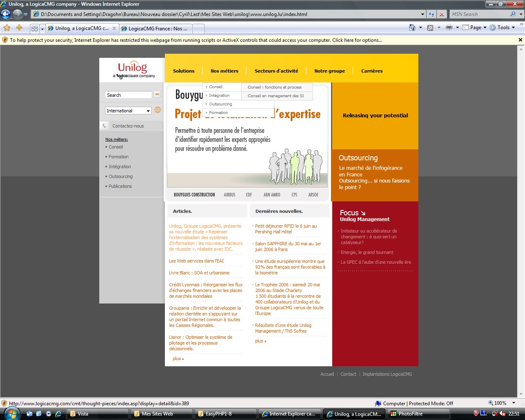The height and width of the screenshot is (420, 525).
Task: Select the ARSOE banner tab
Action: [x=313, y=195]
